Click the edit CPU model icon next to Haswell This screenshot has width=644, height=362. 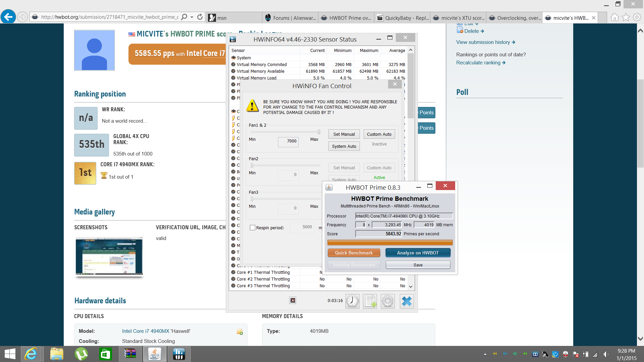click(x=240, y=331)
